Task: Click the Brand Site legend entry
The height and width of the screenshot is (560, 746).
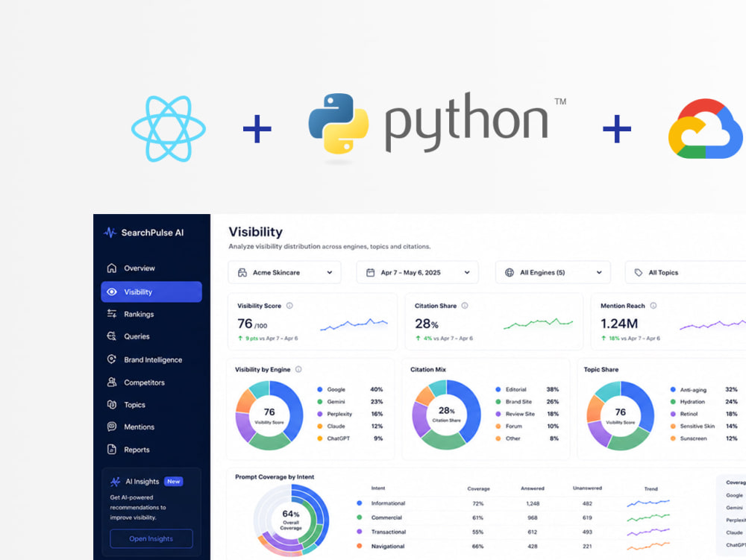Action: [527, 402]
